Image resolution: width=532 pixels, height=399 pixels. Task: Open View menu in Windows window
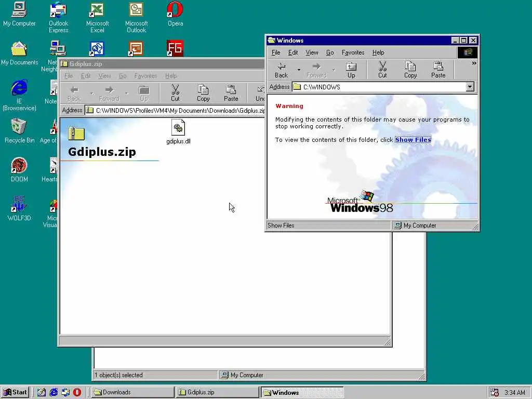coord(312,52)
